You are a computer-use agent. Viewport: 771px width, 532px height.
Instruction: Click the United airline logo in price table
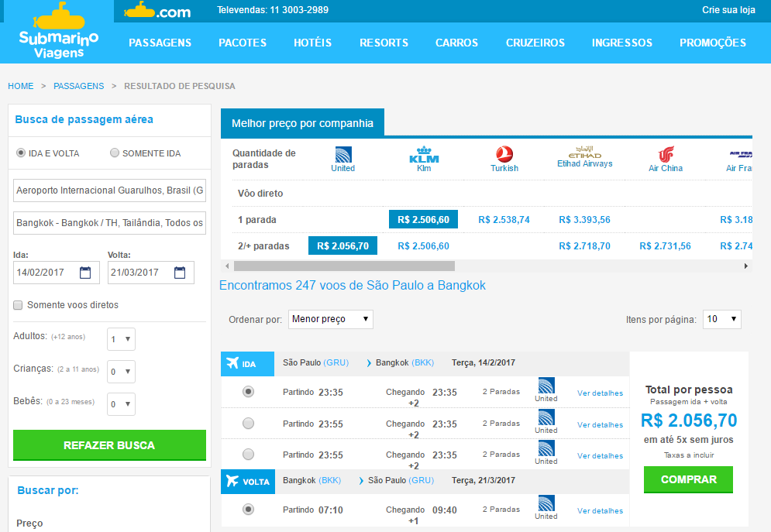(342, 155)
